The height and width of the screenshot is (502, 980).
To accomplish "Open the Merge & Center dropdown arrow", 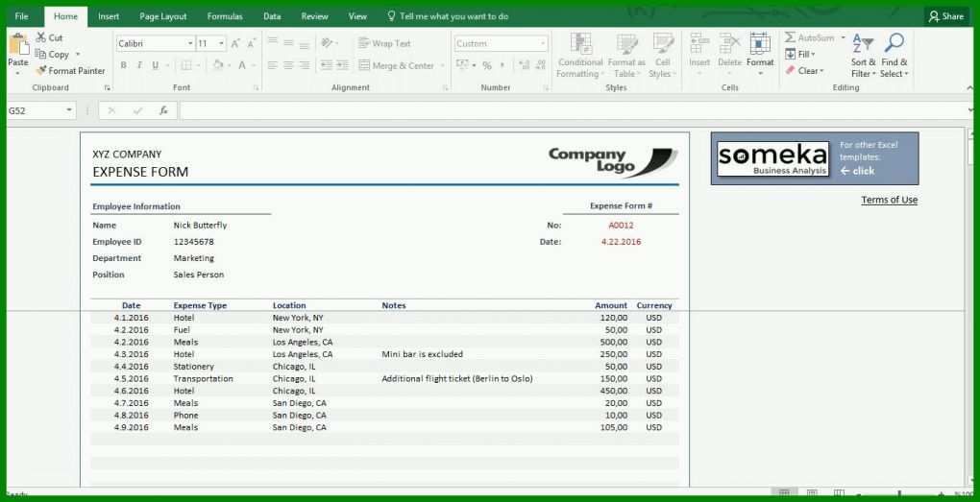I will [443, 65].
